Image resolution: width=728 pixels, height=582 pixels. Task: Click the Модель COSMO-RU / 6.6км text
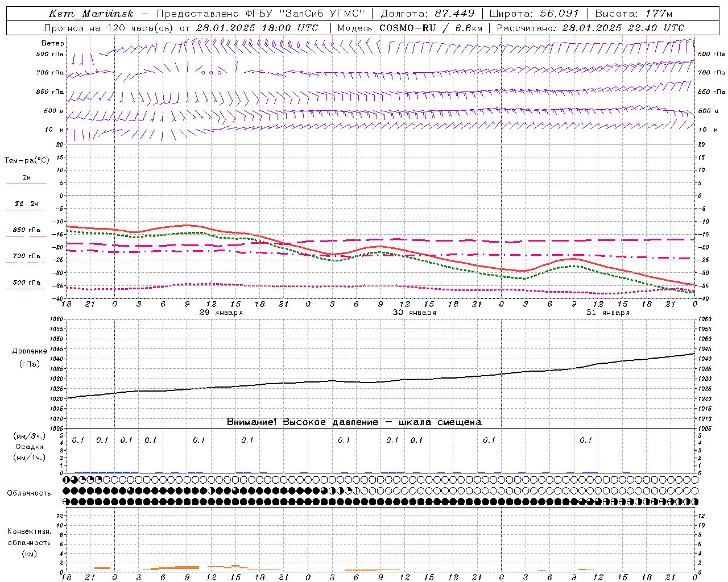pos(410,28)
